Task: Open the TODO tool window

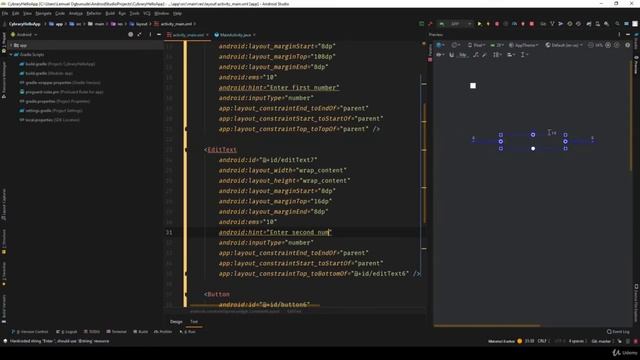Action: click(x=91, y=332)
